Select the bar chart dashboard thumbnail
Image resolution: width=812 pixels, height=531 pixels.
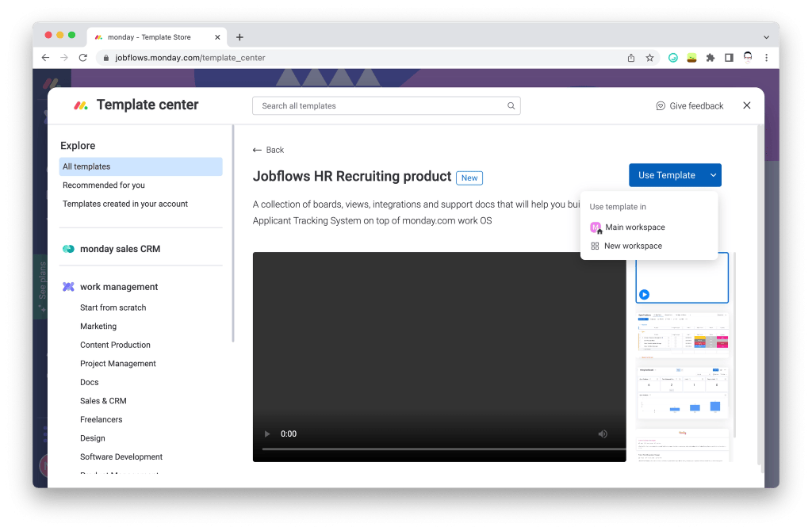coord(682,392)
